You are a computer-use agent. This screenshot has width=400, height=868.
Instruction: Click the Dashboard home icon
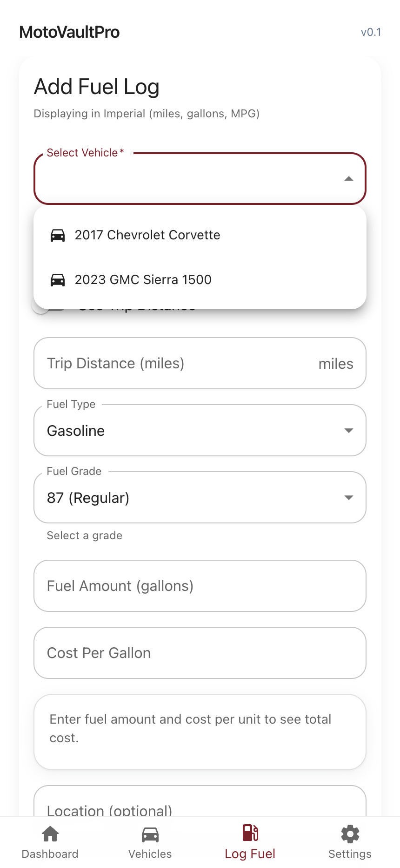pos(50,834)
